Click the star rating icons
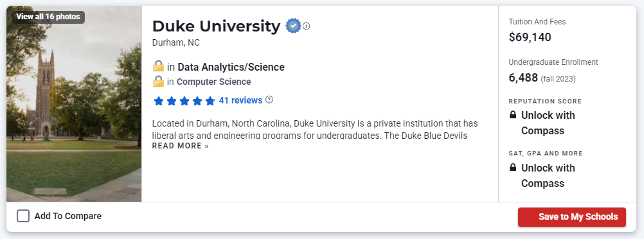This screenshot has width=644, height=239. click(x=184, y=101)
